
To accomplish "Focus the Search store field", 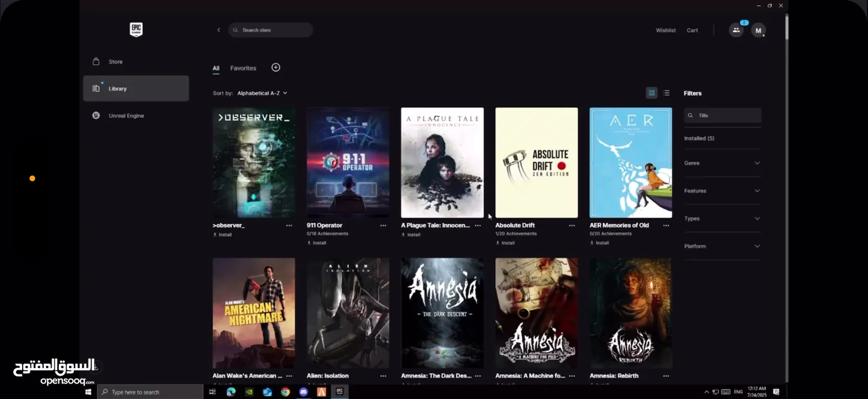I will click(x=270, y=30).
